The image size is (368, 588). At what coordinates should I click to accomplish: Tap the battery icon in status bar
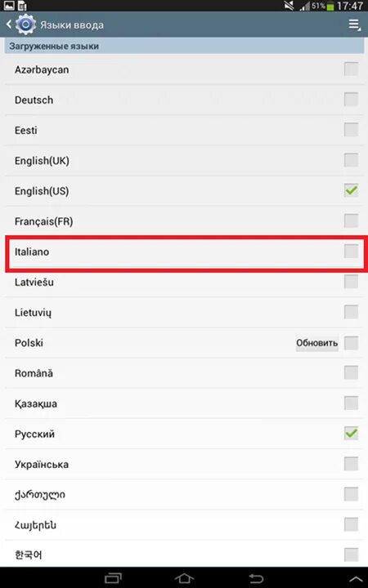pos(330,6)
